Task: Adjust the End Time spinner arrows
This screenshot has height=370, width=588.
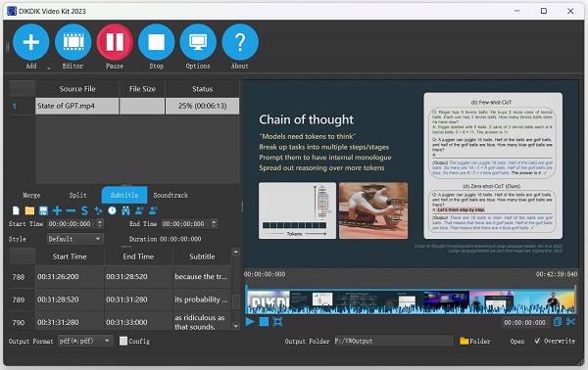Action: pos(214,224)
